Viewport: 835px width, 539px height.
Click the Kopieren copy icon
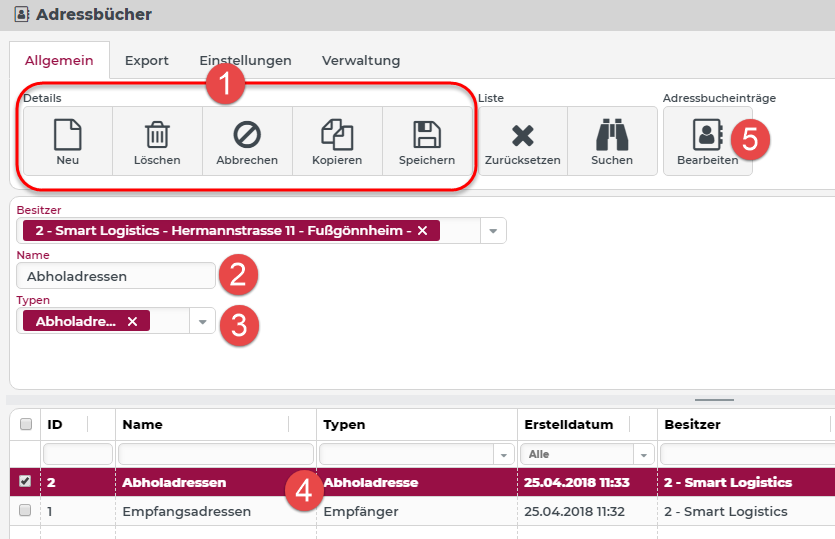click(337, 135)
